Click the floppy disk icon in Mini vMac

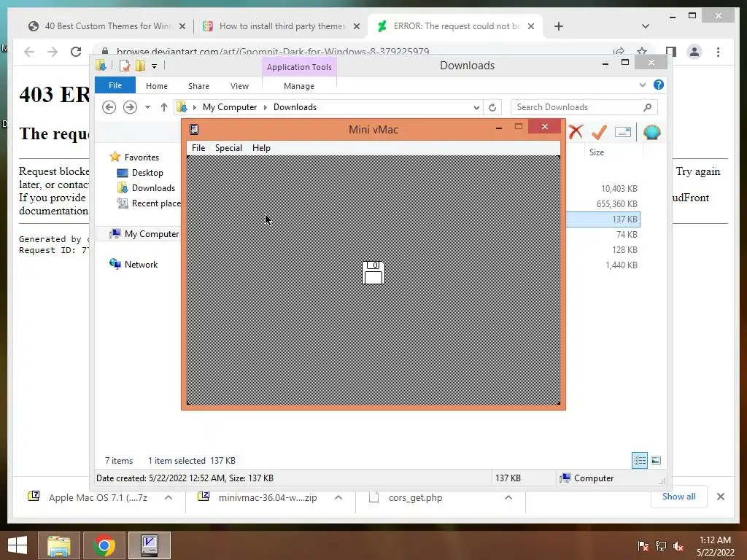click(373, 273)
